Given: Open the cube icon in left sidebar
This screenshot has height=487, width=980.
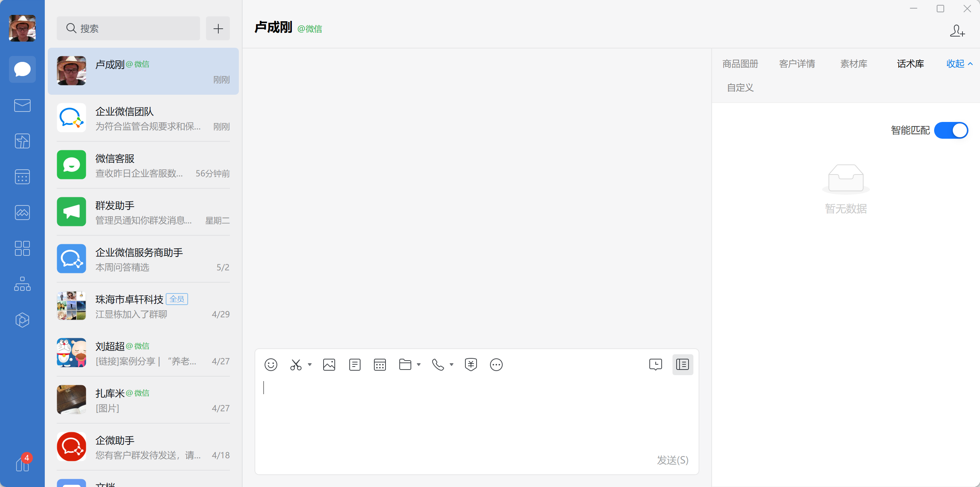Looking at the screenshot, I should tap(22, 320).
